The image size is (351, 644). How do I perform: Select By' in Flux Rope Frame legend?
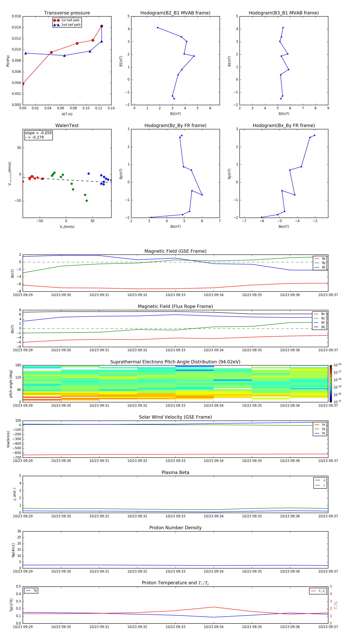click(x=320, y=318)
